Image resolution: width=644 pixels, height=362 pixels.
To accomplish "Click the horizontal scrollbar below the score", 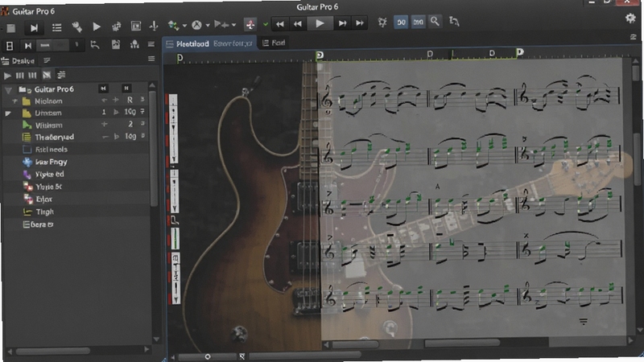I will [461, 343].
